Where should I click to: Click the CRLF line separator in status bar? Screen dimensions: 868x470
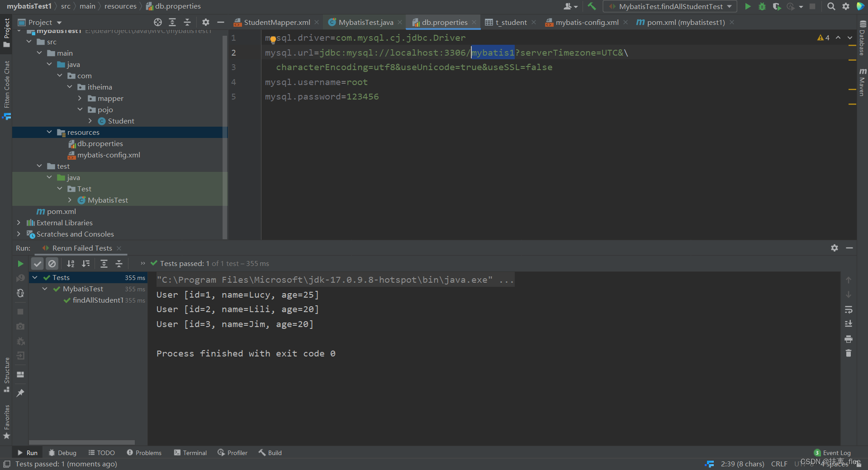tap(779, 464)
